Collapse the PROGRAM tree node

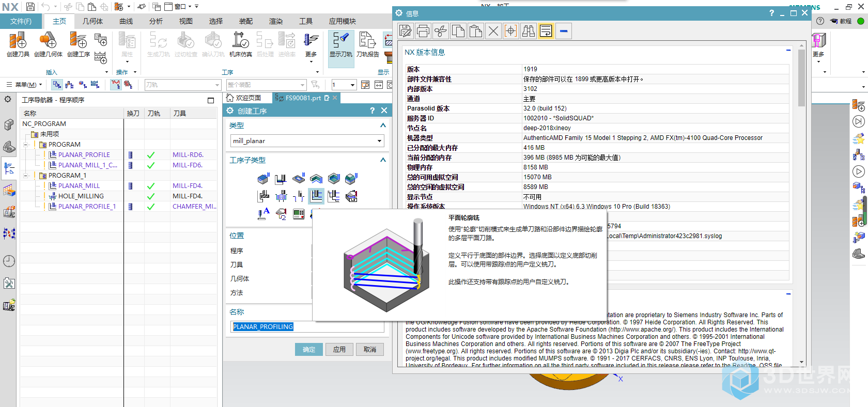26,145
